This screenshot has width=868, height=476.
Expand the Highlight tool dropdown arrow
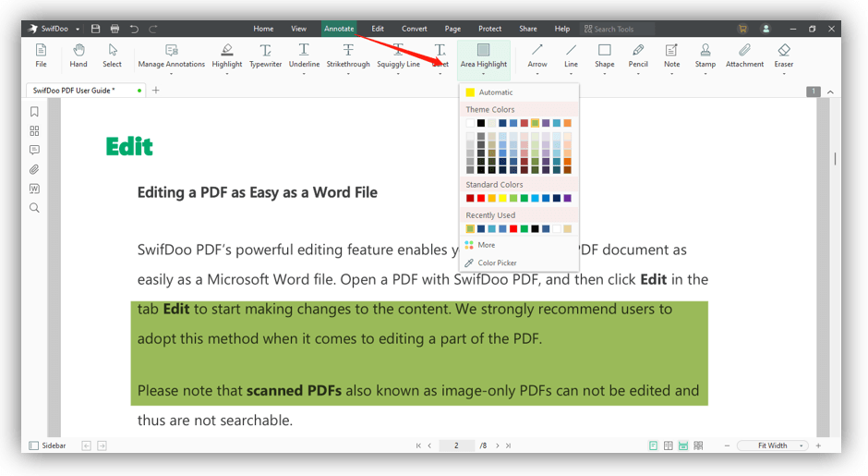227,74
